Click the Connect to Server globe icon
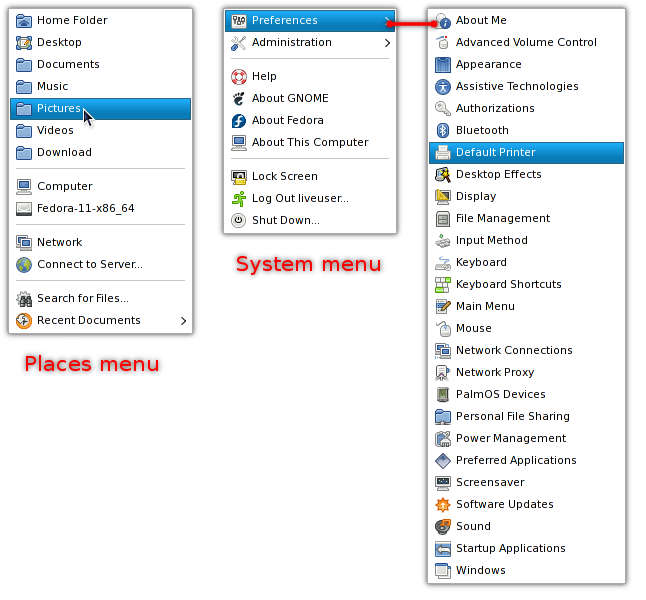The image size is (646, 600). (24, 265)
